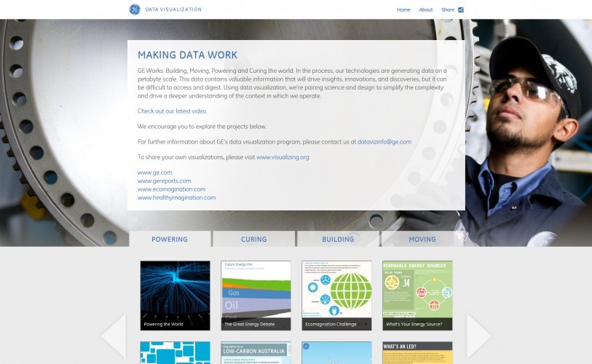Click the Share link in the header

click(x=448, y=9)
